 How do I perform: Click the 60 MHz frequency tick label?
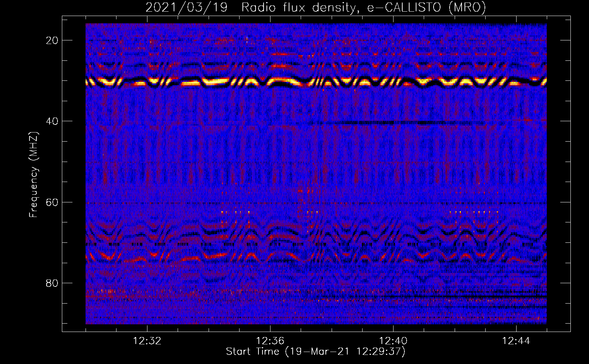(x=52, y=202)
